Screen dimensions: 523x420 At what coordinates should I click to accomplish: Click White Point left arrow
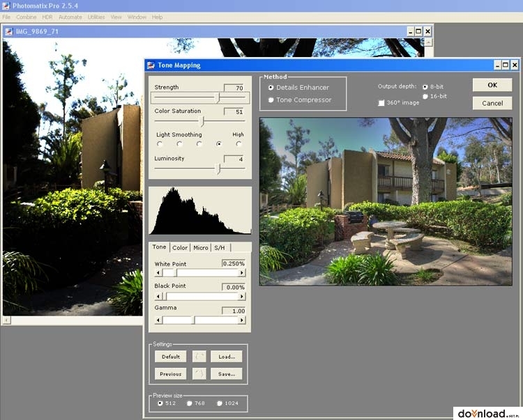158,273
